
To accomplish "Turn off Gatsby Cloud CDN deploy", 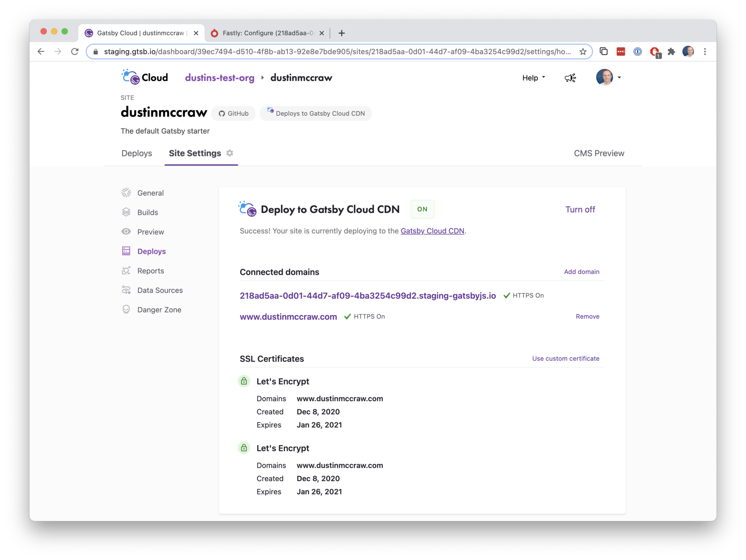I will 580,209.
